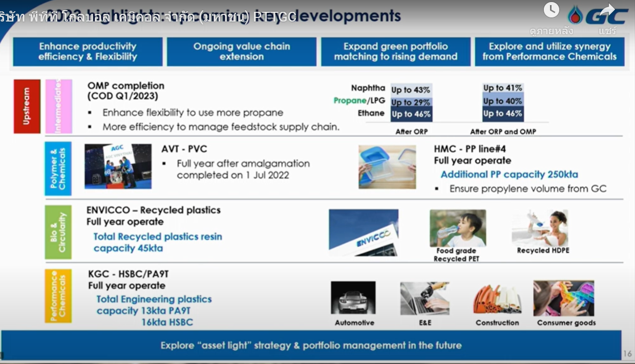
Task: Select the Construction pipes image
Action: click(x=497, y=298)
